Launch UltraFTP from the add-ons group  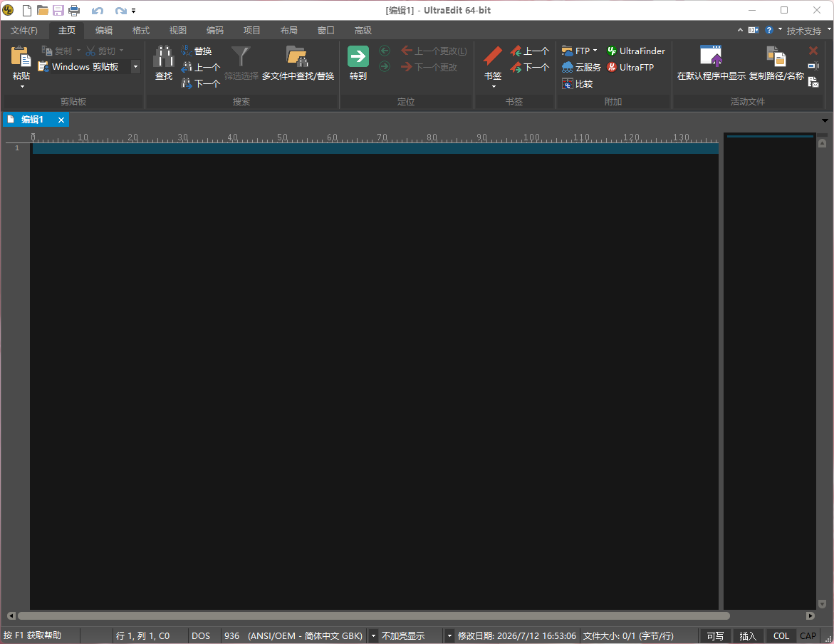(630, 67)
